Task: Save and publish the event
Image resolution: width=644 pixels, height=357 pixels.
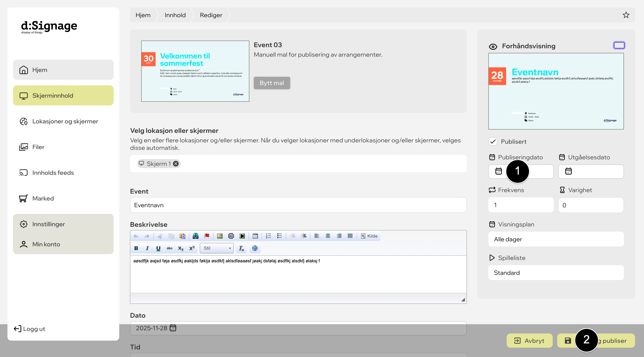Action: pos(596,341)
